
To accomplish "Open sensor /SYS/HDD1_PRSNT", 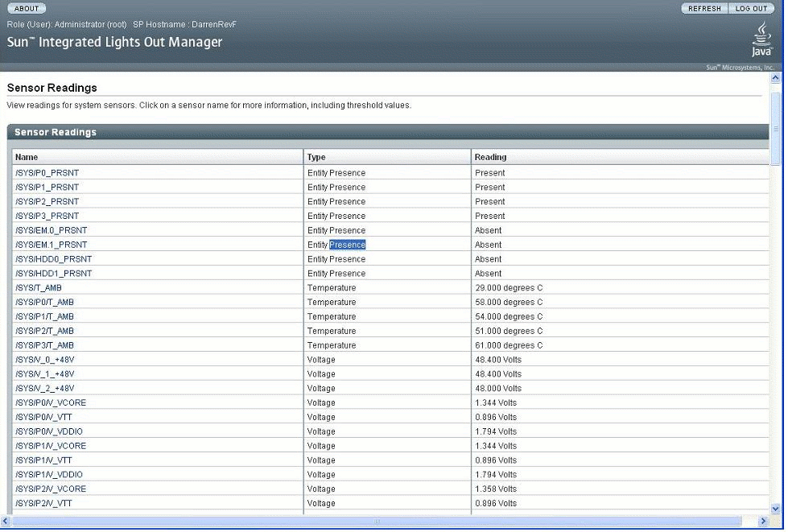I will [53, 274].
